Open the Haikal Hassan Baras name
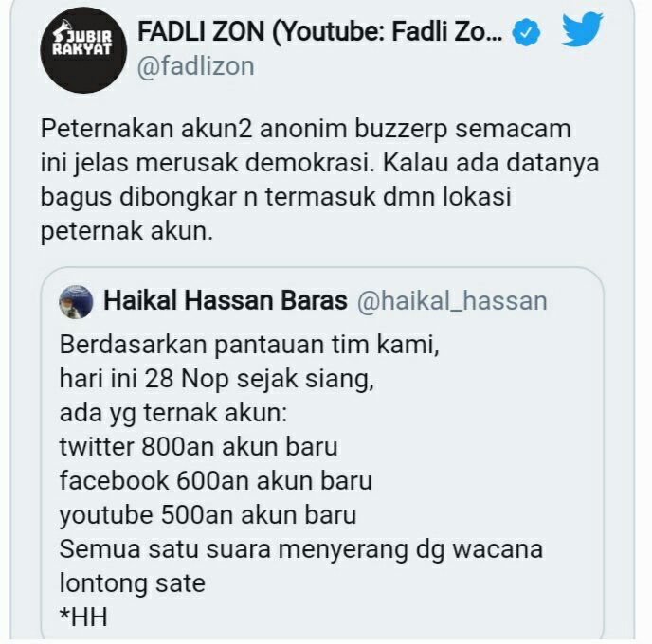The width and height of the screenshot is (652, 644). (x=225, y=300)
